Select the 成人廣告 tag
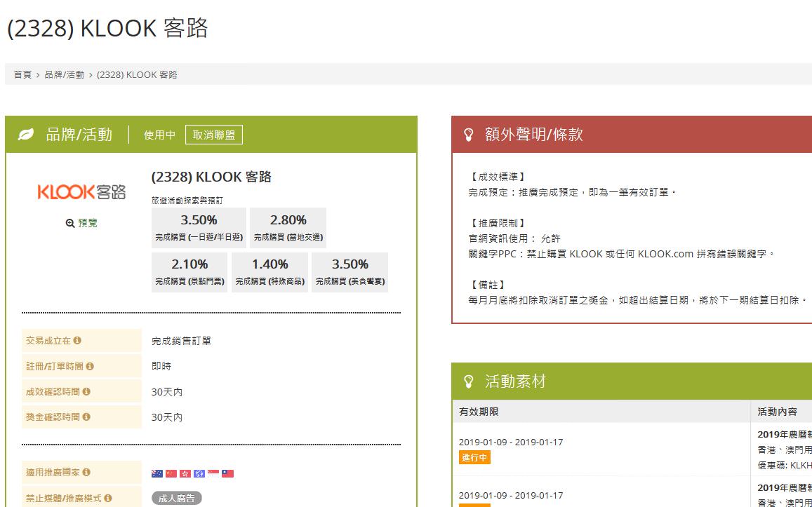The width and height of the screenshot is (812, 507). pyautogui.click(x=177, y=498)
